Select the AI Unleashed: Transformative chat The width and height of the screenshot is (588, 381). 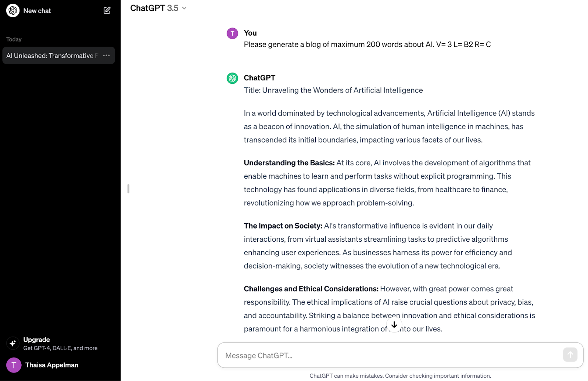51,55
